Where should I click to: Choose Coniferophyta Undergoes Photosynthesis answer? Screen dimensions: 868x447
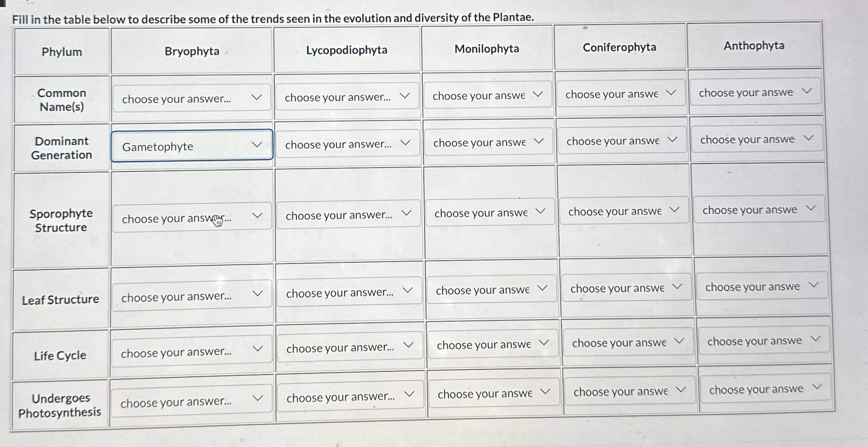629,391
